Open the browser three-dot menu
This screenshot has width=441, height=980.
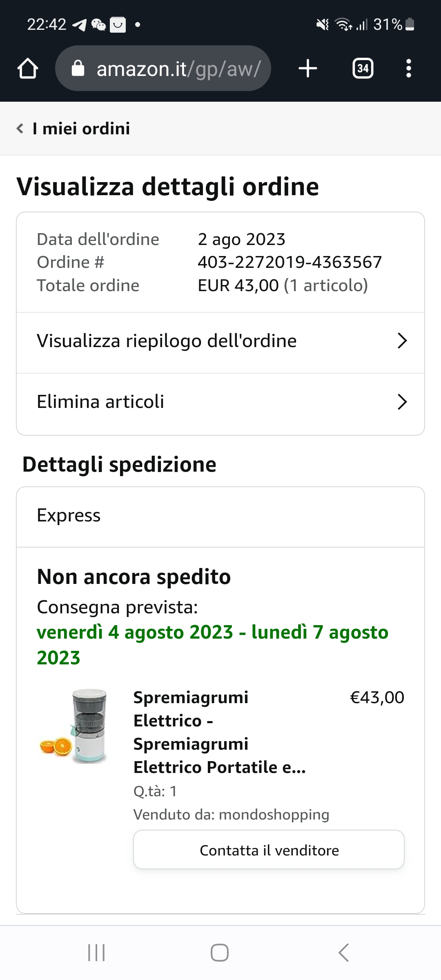[408, 68]
